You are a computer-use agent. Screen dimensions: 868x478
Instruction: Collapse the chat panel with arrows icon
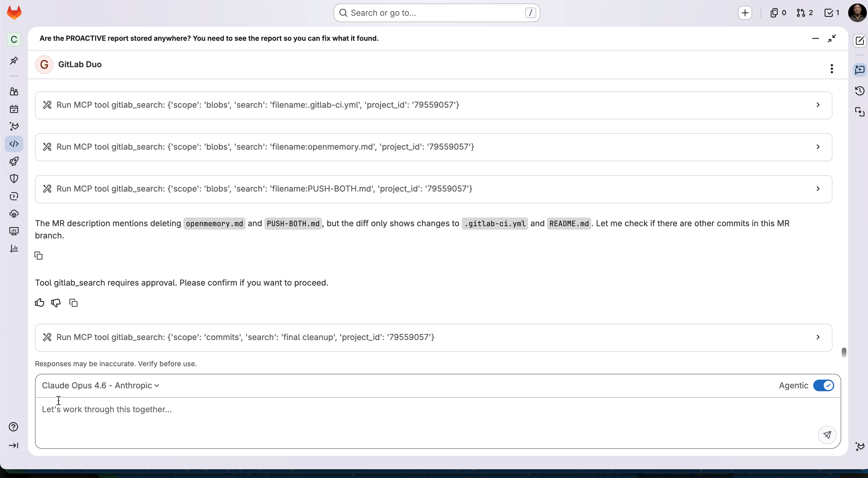[832, 38]
